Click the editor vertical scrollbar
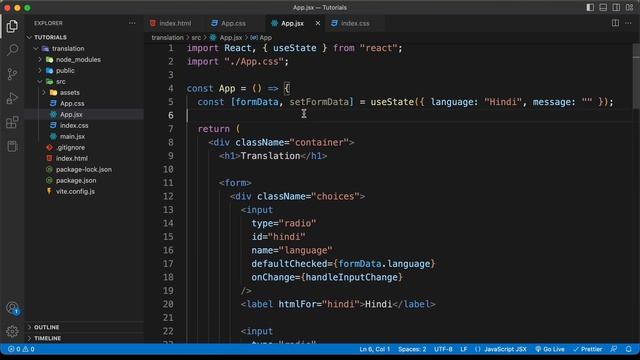This screenshot has height=360, width=640. pyautogui.click(x=636, y=76)
